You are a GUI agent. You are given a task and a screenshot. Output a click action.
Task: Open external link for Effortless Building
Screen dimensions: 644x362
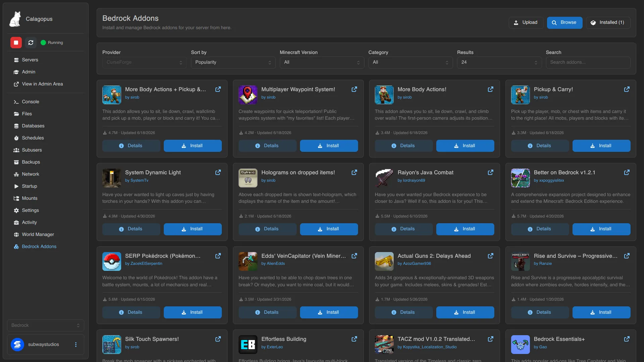(x=354, y=339)
